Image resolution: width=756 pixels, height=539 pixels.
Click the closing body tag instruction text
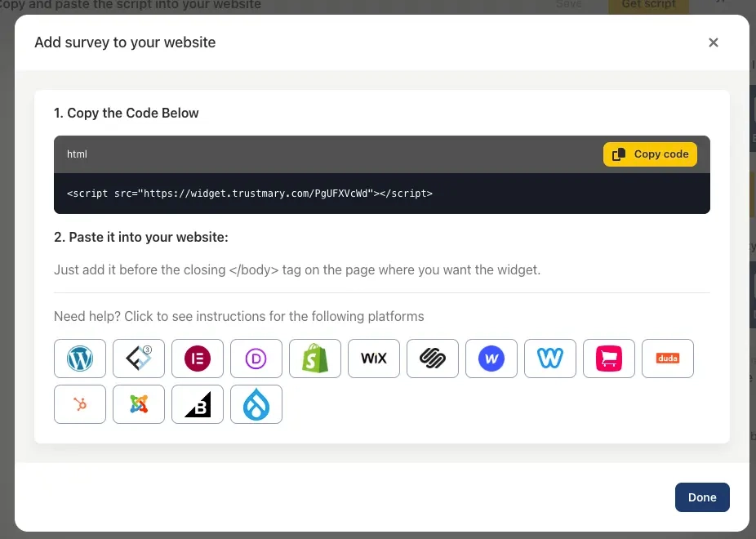[x=297, y=269]
